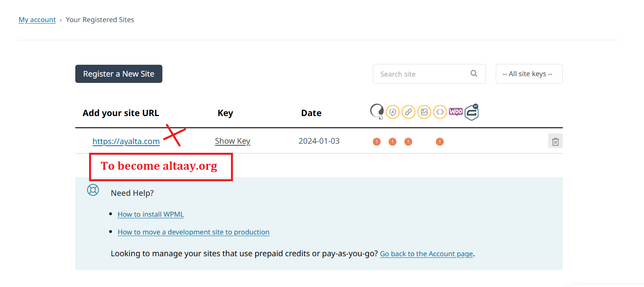Click the Key column header
644x287 pixels.
225,113
